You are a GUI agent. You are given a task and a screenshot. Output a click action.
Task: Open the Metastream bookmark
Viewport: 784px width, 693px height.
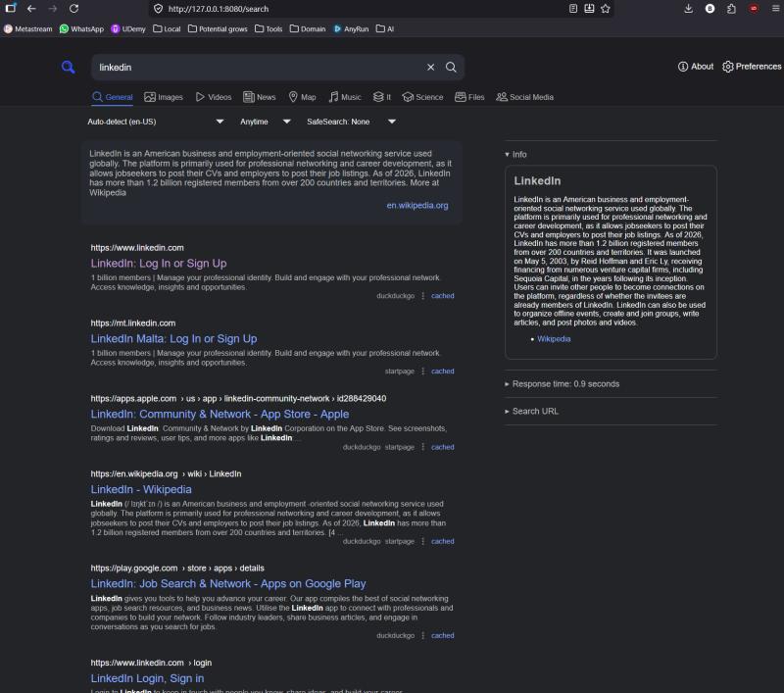28,29
